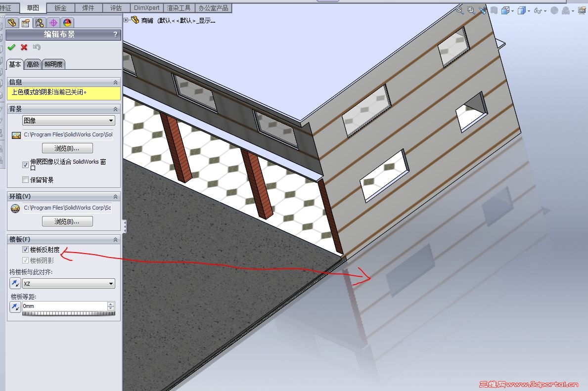Viewport: 588px width, 391px height.
Task: Click the Hide/Show Items glasses icon
Action: tap(538, 11)
